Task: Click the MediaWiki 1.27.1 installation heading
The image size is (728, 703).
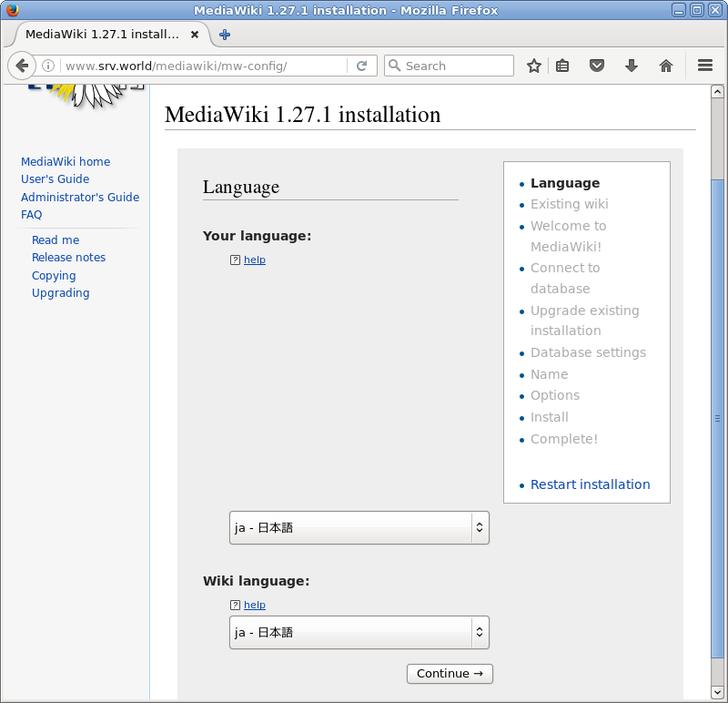Action: 303,115
